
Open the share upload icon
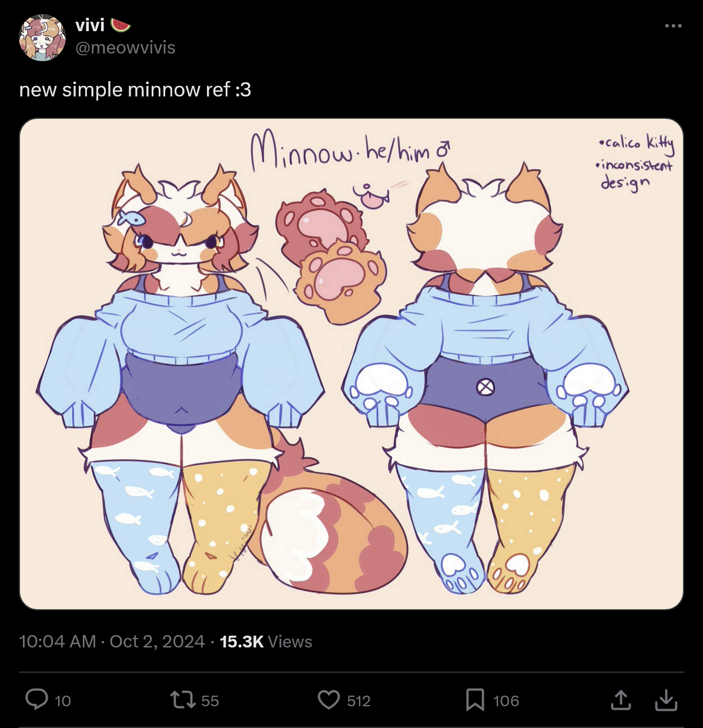[x=621, y=700]
